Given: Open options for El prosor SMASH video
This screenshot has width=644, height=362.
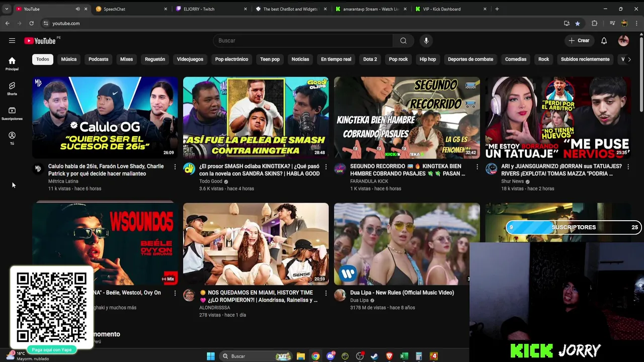Looking at the screenshot, I should pos(326,166).
